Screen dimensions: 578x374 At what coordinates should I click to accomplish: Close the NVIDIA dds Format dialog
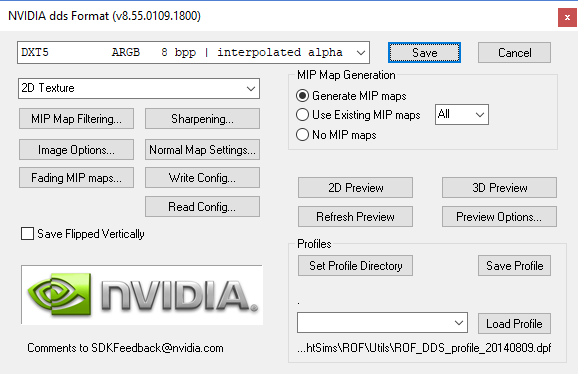(x=567, y=17)
